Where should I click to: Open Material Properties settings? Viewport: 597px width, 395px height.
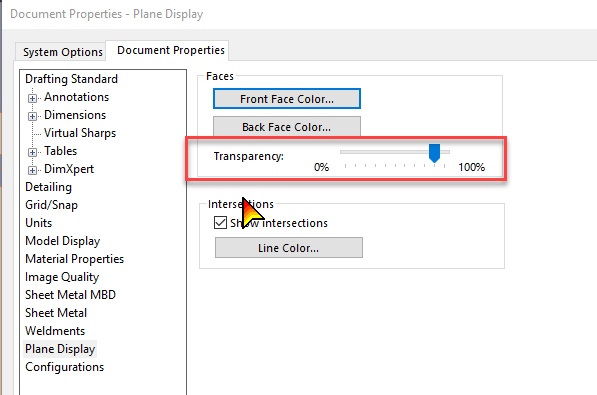(75, 259)
